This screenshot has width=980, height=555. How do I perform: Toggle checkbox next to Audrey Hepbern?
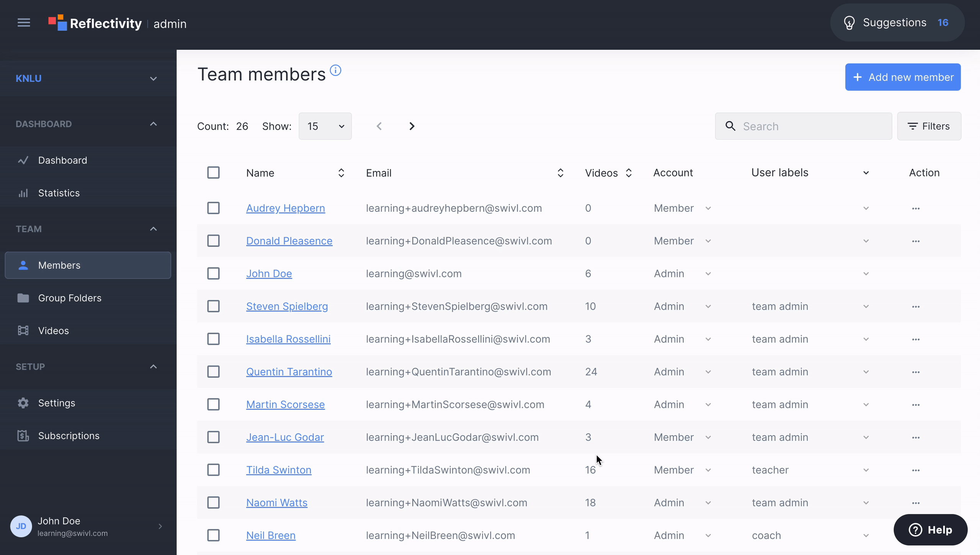coord(213,208)
